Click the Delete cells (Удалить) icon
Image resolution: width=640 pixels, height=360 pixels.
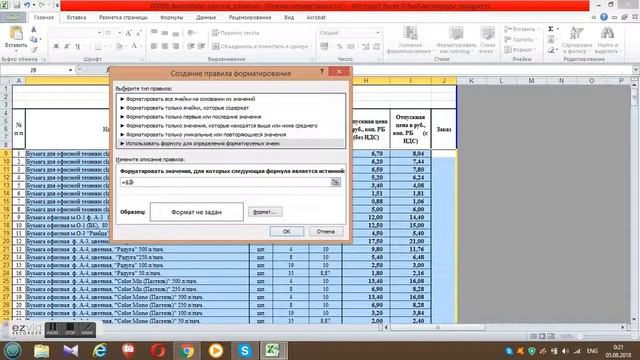pos(508,39)
